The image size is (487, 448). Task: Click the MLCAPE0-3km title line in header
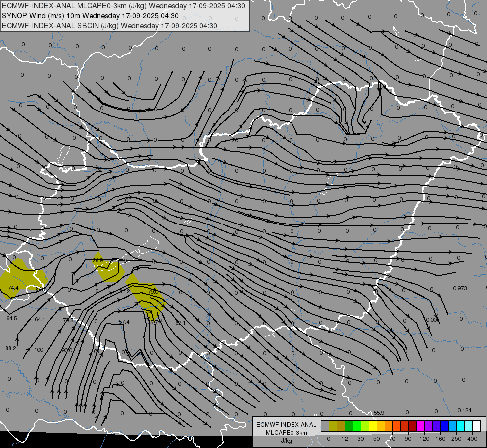(123, 6)
